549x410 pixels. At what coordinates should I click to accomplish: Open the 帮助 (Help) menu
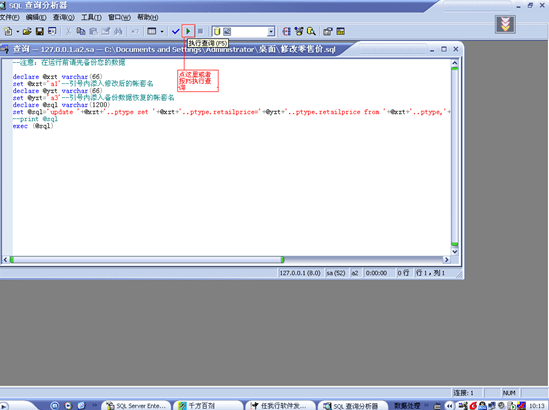coord(147,17)
